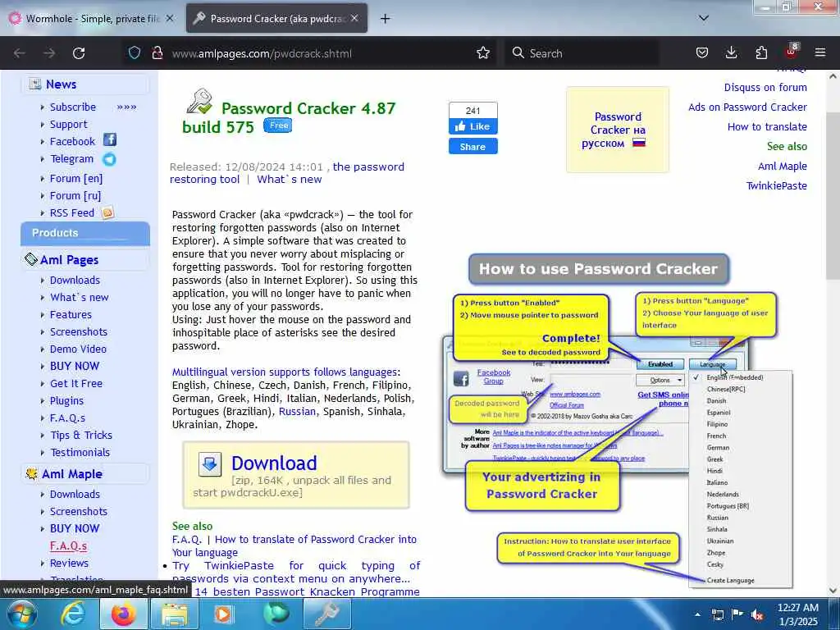
Task: Open Try TwinkiePaste for quick typing link
Action: click(295, 572)
